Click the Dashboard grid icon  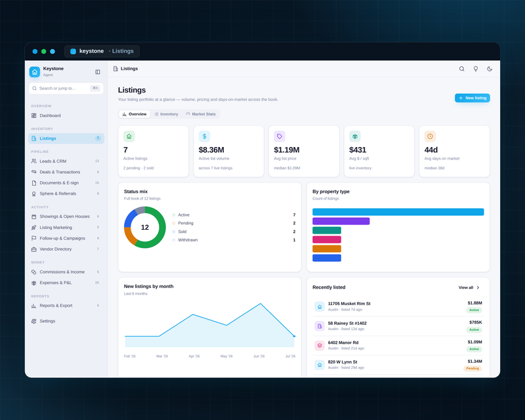click(34, 115)
